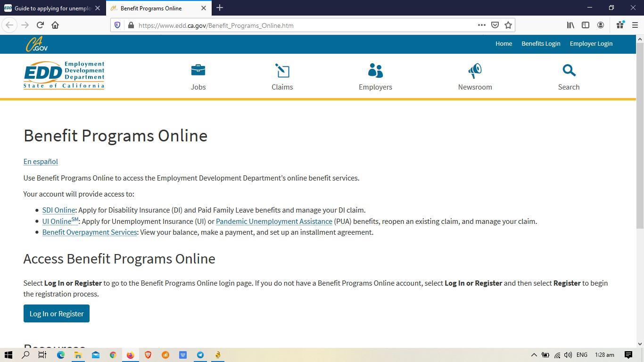This screenshot has height=362, width=644.
Task: Open a new browser tab
Action: (220, 8)
